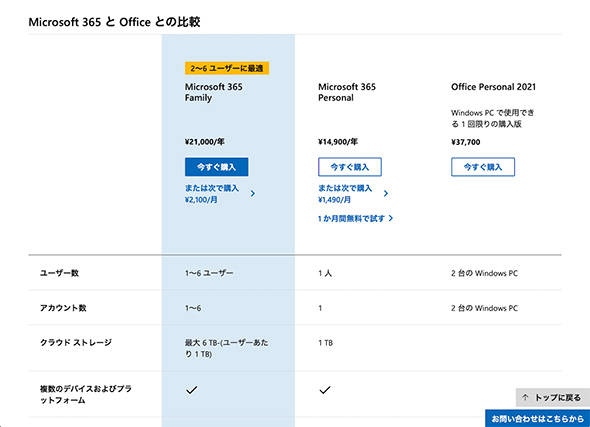590x427 pixels.
Task: Select the 2〜6 ユーザーに最適 yellow badge
Action: (x=227, y=68)
